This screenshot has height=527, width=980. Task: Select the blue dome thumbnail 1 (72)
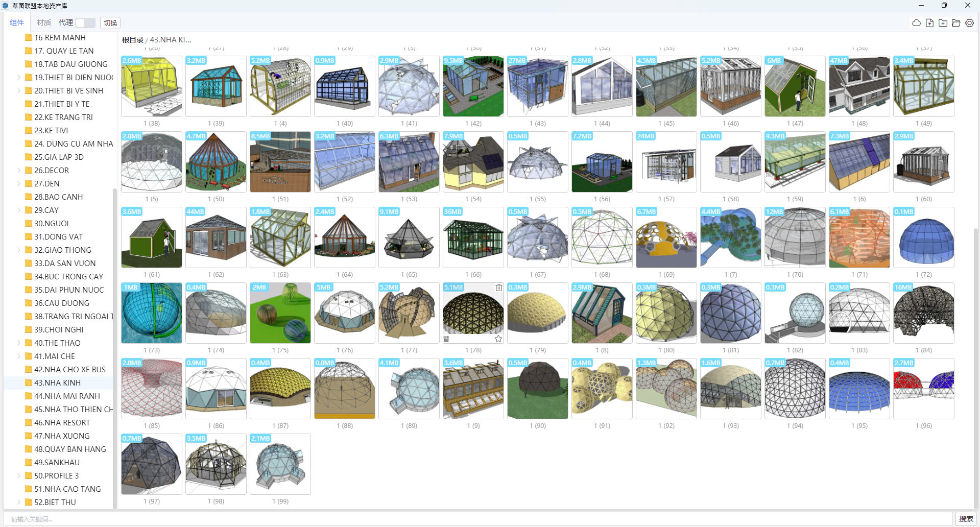(923, 238)
